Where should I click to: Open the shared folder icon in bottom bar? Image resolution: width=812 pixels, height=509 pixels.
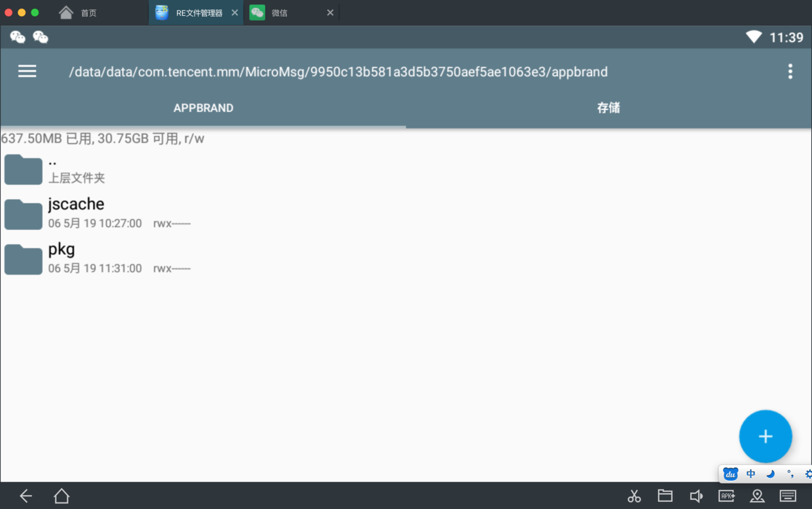(665, 496)
